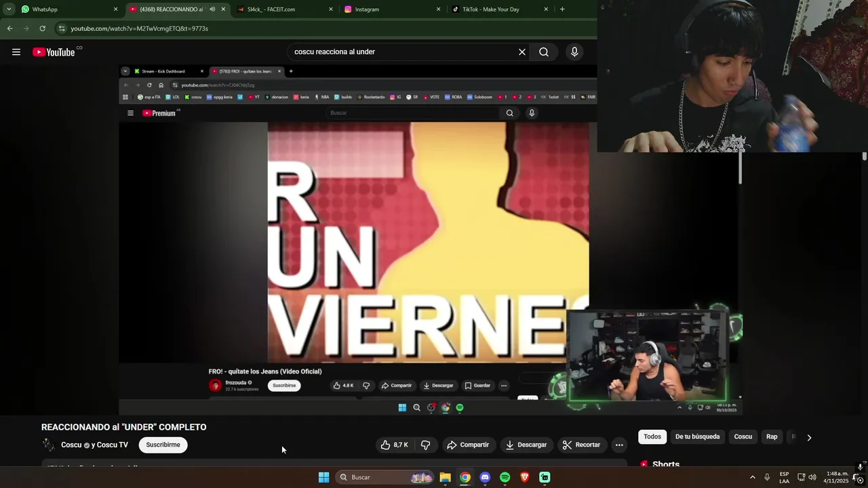Select the De tu búsqueda chip
Viewport: 868px width, 488px height.
[697, 436]
